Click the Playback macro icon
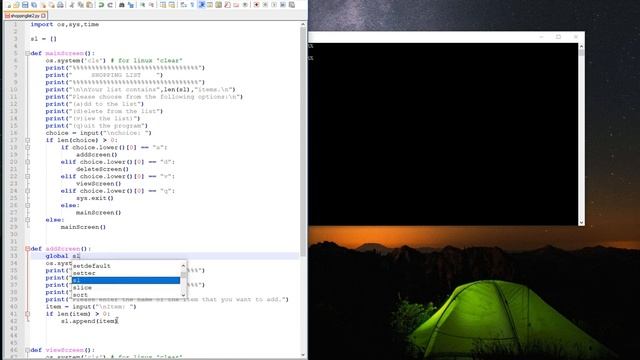Viewport: 640px width, 360px height. [274, 5]
